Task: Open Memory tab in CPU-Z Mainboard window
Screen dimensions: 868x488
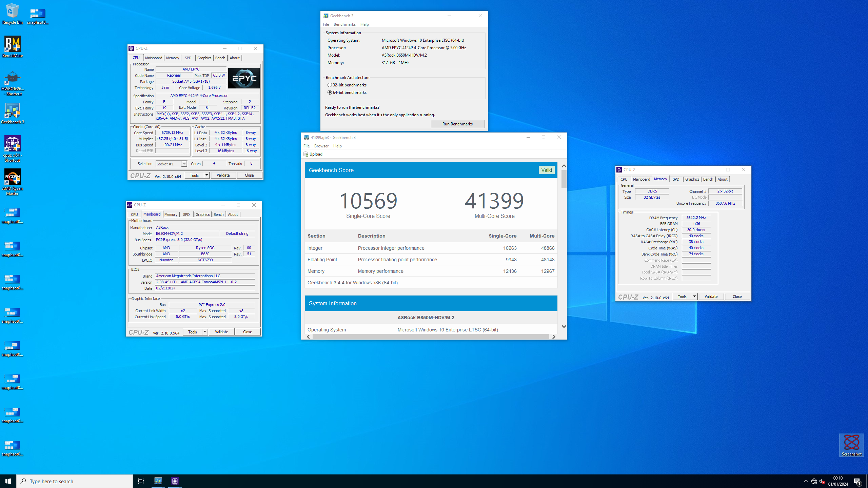Action: 171,215
